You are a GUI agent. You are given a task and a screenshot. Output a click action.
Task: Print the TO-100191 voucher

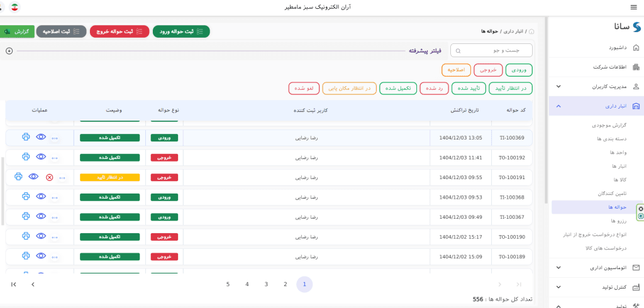click(18, 177)
